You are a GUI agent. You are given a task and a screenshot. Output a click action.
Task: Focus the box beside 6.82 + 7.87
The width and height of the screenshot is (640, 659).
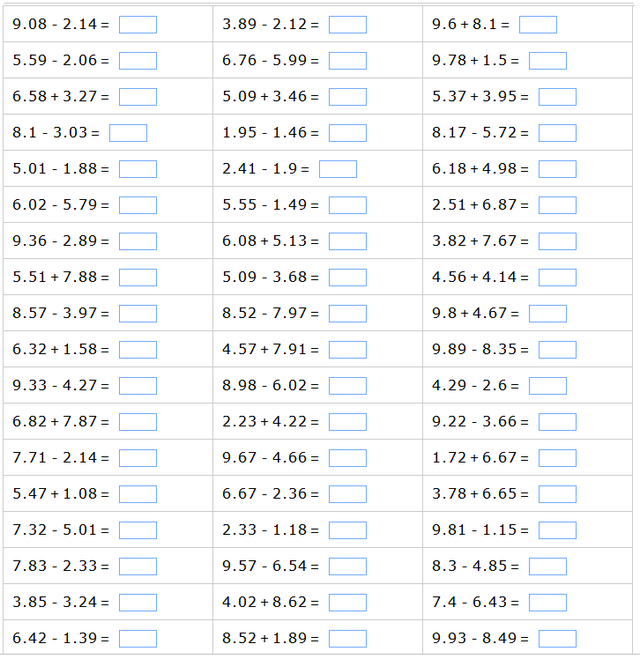pyautogui.click(x=138, y=422)
